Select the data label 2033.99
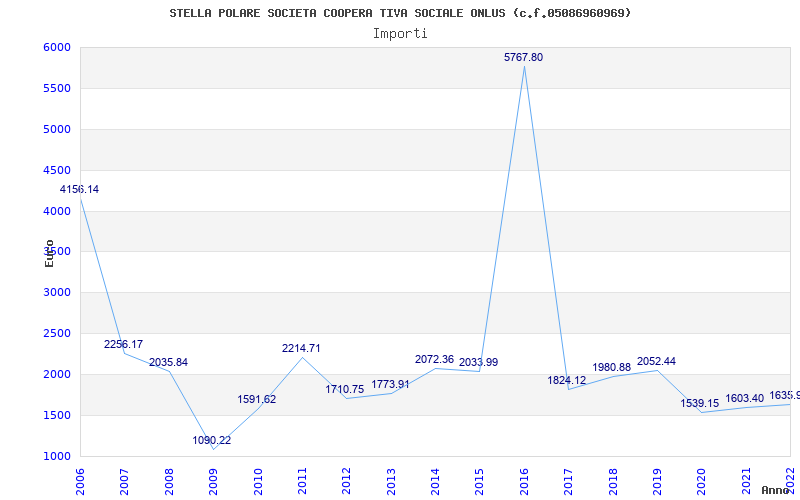Screen dimensions: 800x500 coord(479,363)
